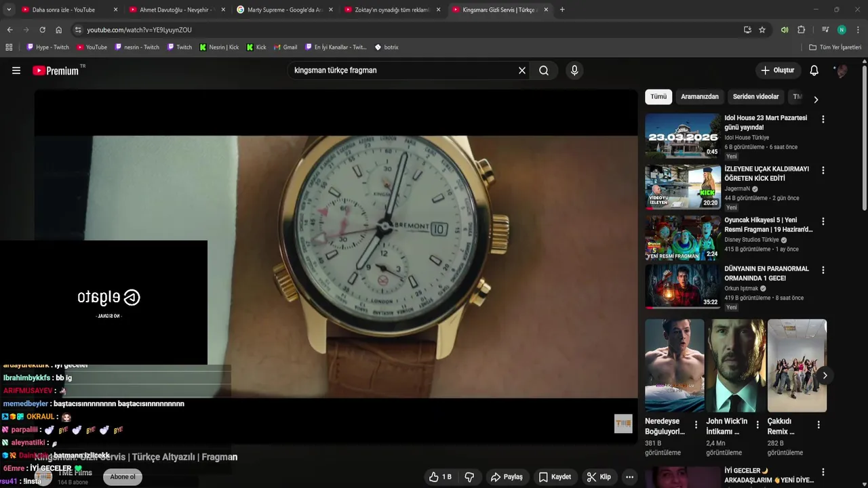Open options for Oyuncak Hikayesi 5 video
Viewport: 868px width, 488px height.
pyautogui.click(x=823, y=222)
